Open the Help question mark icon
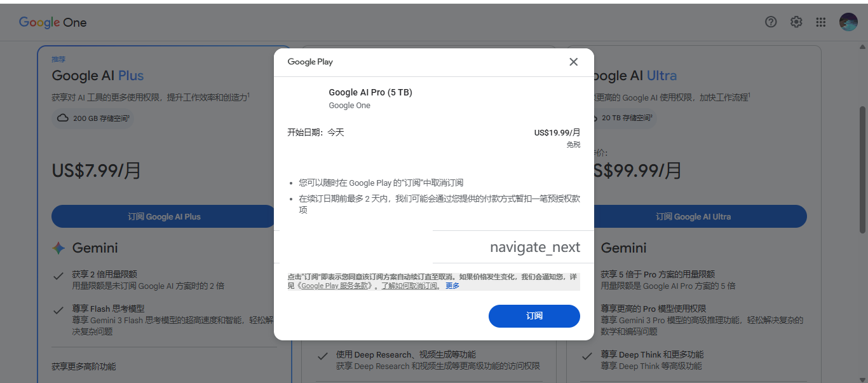Image resolution: width=868 pixels, height=383 pixels. tap(771, 22)
